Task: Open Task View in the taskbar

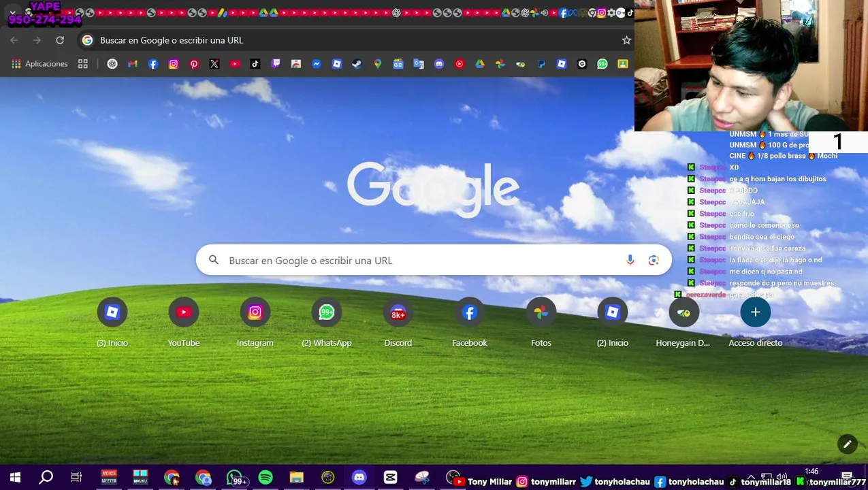Action: (76, 478)
